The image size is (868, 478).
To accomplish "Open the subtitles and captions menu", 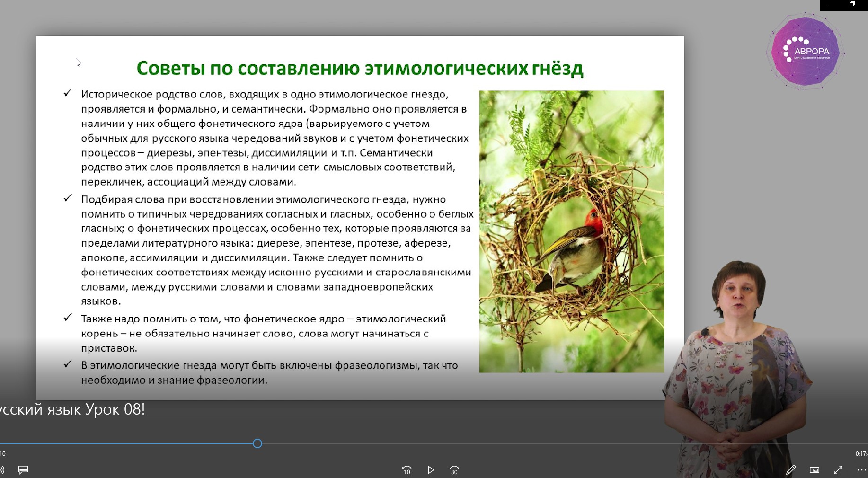I will (x=23, y=469).
